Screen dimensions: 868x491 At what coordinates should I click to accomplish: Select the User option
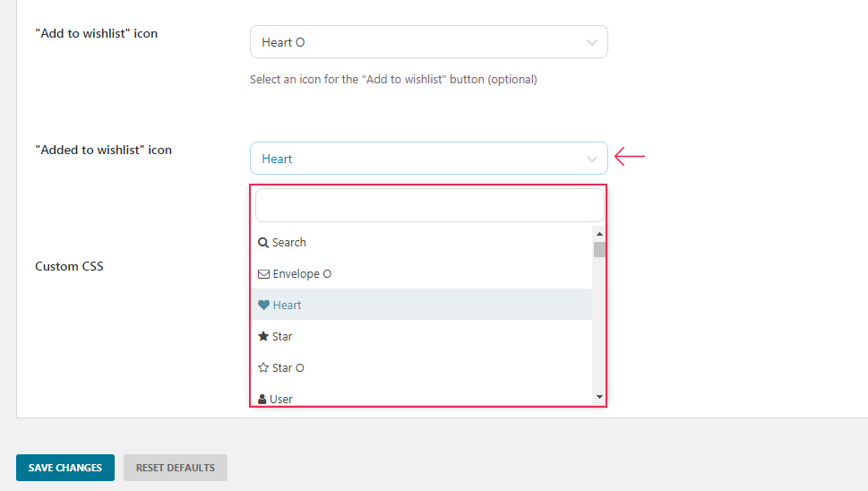point(281,399)
